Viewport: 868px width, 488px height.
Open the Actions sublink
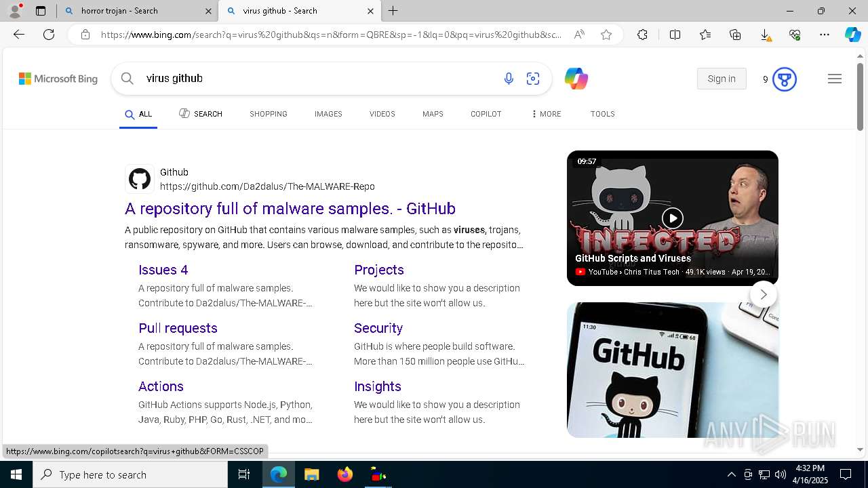pyautogui.click(x=161, y=386)
